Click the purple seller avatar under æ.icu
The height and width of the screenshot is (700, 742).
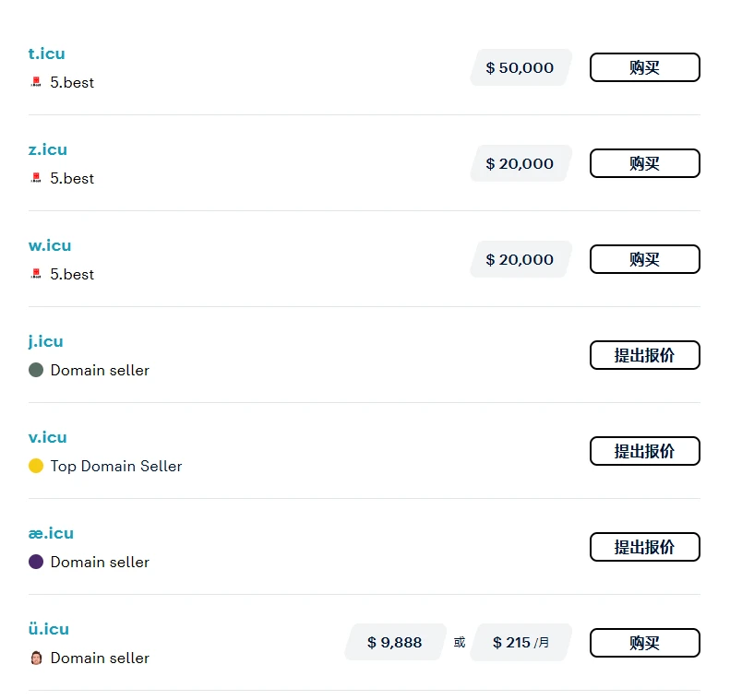point(36,562)
